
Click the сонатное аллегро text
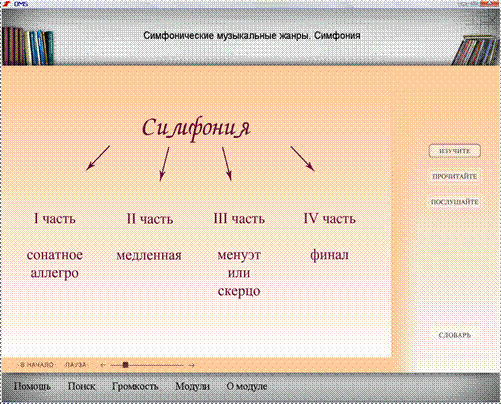pyautogui.click(x=55, y=264)
